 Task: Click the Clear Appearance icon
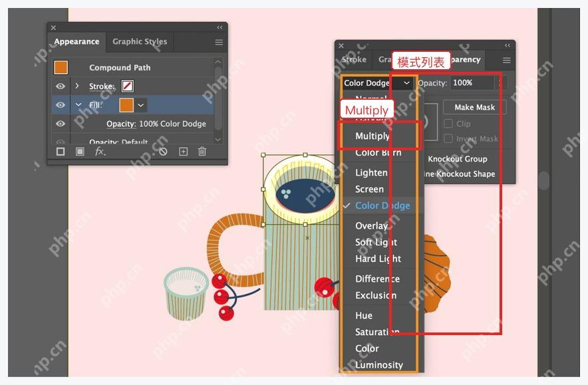click(x=163, y=152)
